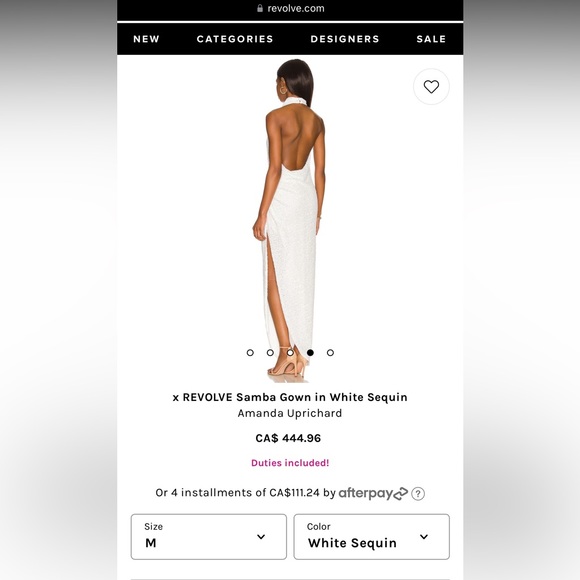
Task: Expand Color chevron arrow
Action: click(x=424, y=536)
